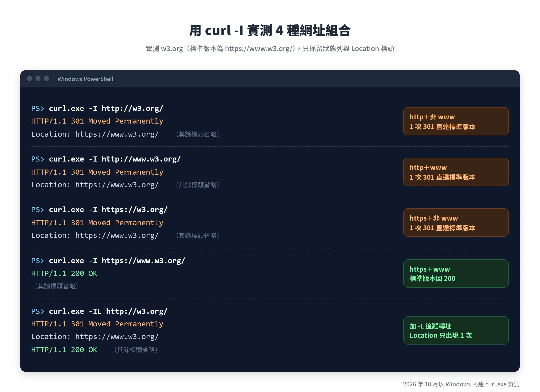The width and height of the screenshot is (540, 392).
Task: Click 301 Moved Permanently under the -IL command
Action: tap(97, 324)
